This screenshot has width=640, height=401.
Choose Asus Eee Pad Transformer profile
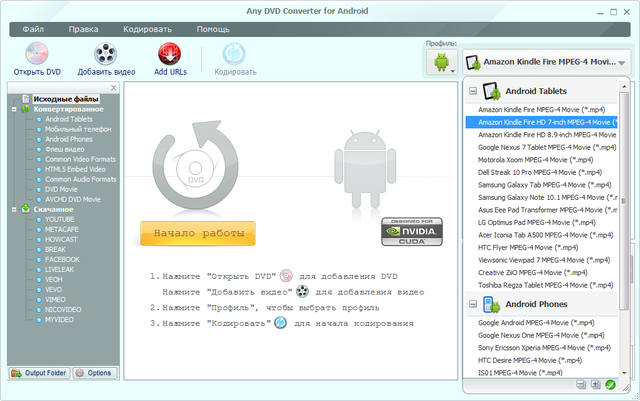[542, 210]
